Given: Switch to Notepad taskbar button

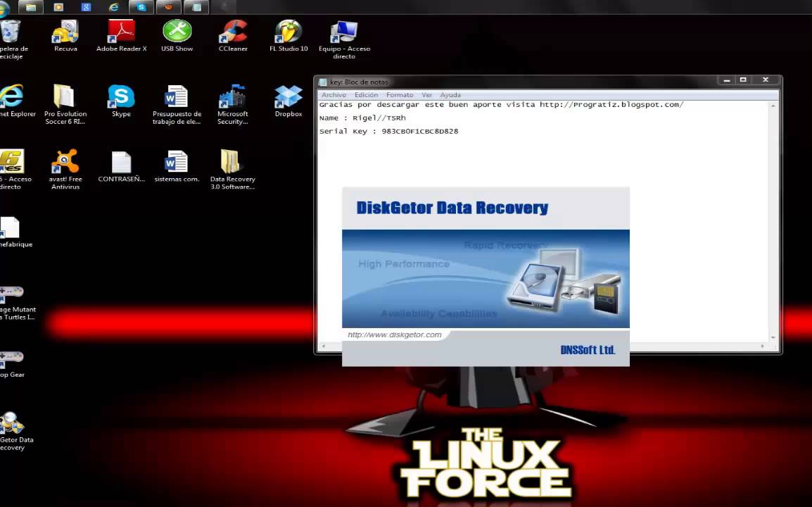Looking at the screenshot, I should click(x=196, y=7).
